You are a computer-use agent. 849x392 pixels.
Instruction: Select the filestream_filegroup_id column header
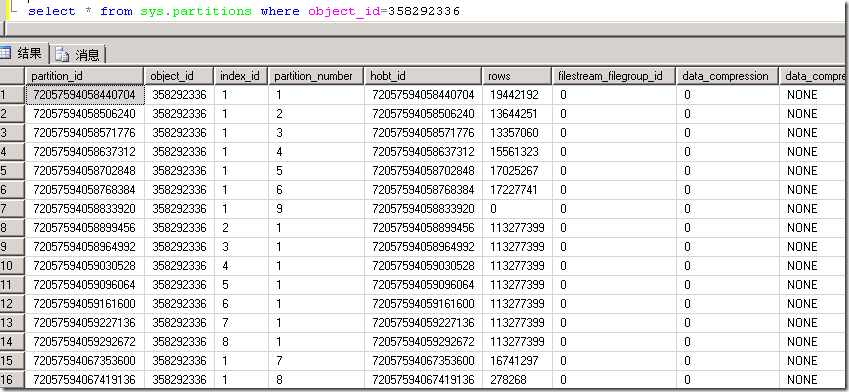[x=614, y=76]
